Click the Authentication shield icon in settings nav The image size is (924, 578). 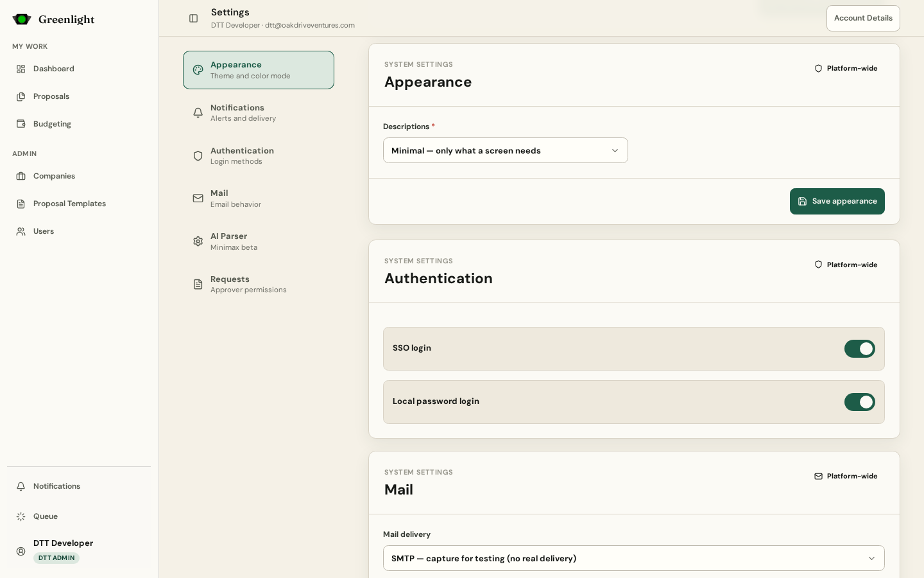click(198, 156)
